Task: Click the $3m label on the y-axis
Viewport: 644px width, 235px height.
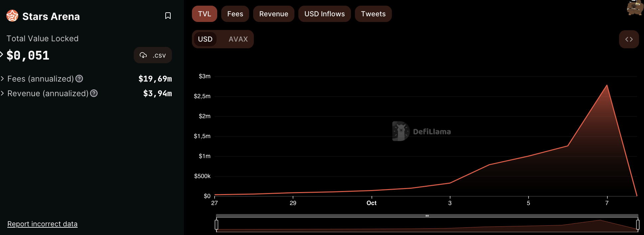Action: (x=205, y=76)
